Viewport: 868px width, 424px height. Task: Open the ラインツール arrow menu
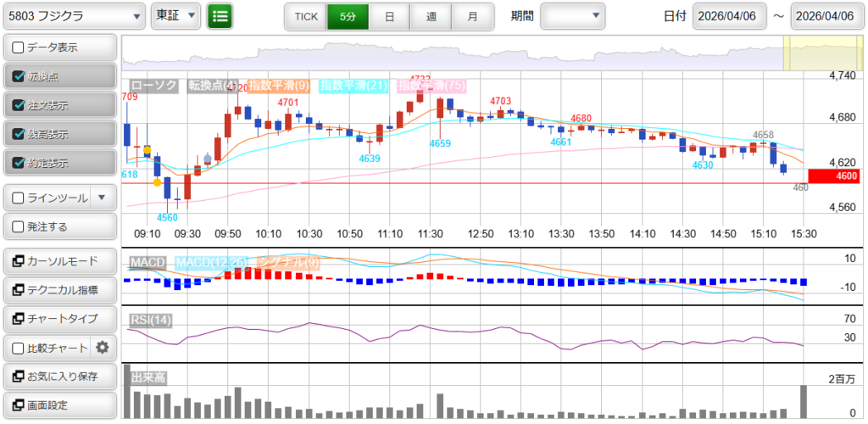[x=103, y=198]
